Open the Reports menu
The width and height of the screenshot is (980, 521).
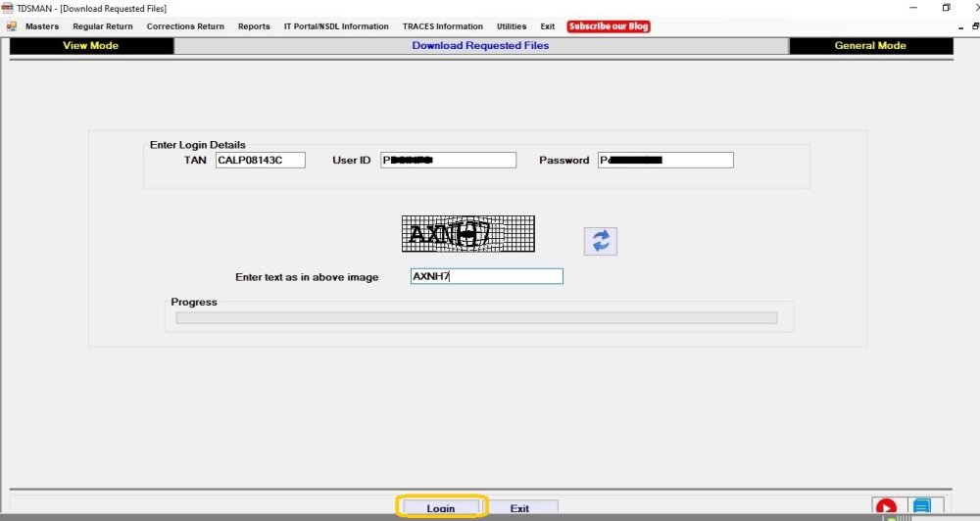click(x=254, y=26)
